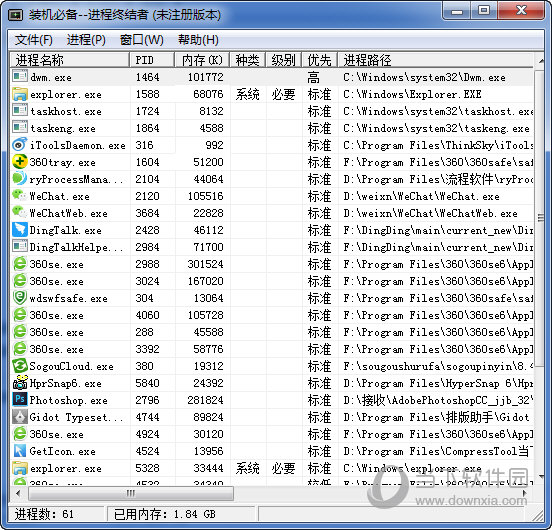Select the wdswfsafe.exe process name
This screenshot has width=552, height=530.
[68, 298]
